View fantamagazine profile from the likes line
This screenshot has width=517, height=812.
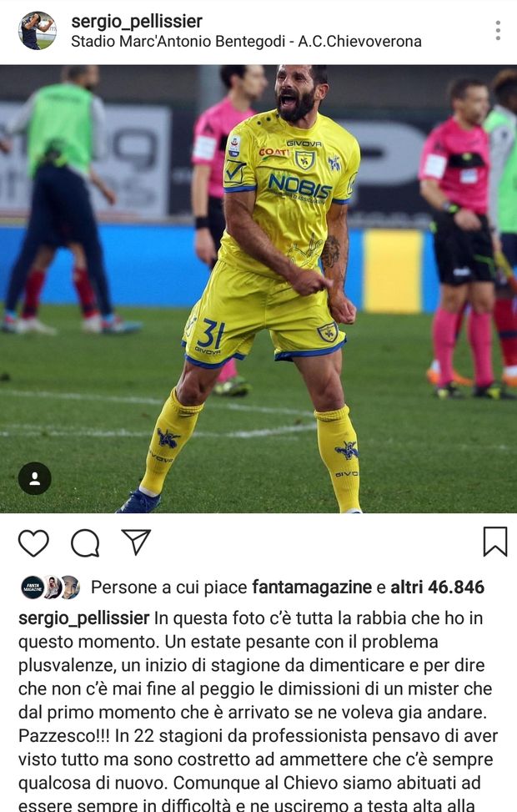312,588
